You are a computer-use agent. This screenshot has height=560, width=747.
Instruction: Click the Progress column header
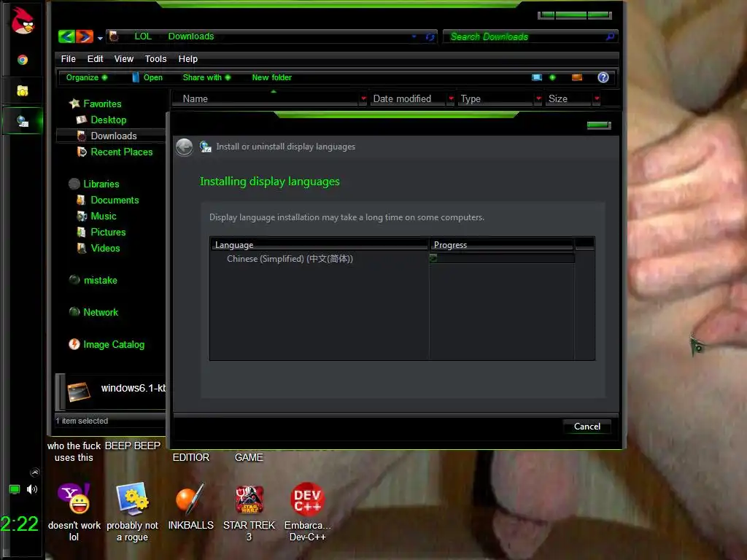pyautogui.click(x=502, y=245)
